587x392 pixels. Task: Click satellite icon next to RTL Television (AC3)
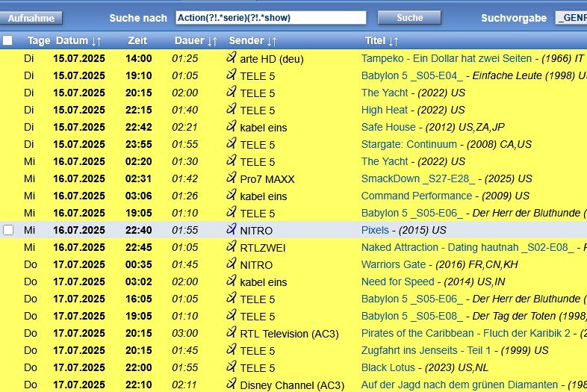tap(232, 333)
